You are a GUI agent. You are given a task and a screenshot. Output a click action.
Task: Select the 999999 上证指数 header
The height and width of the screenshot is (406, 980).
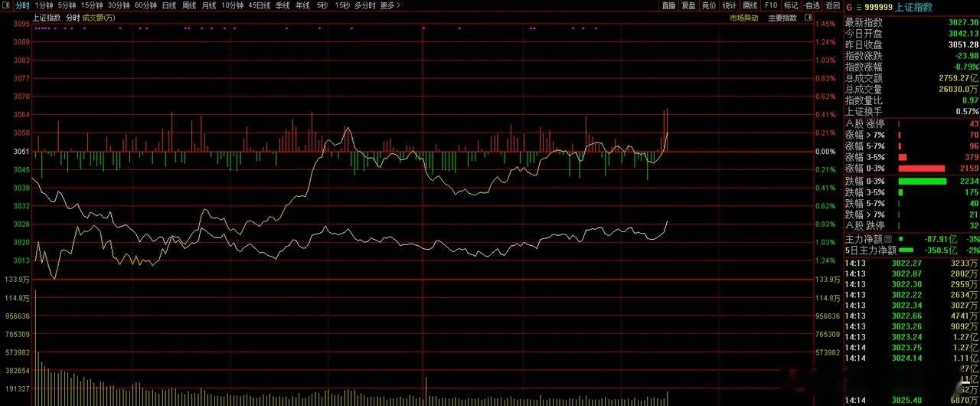coord(899,6)
